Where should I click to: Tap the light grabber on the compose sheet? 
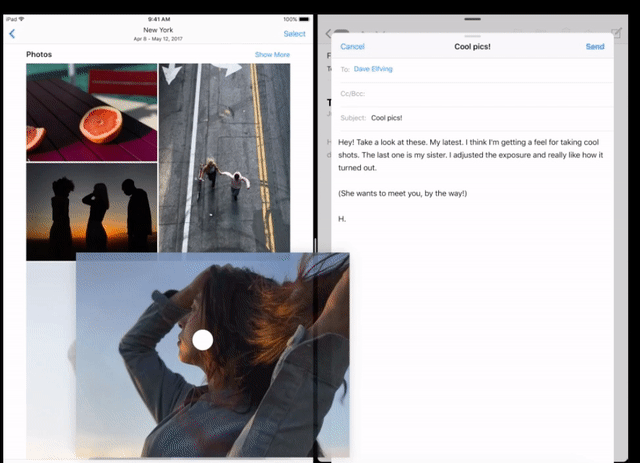point(472,36)
